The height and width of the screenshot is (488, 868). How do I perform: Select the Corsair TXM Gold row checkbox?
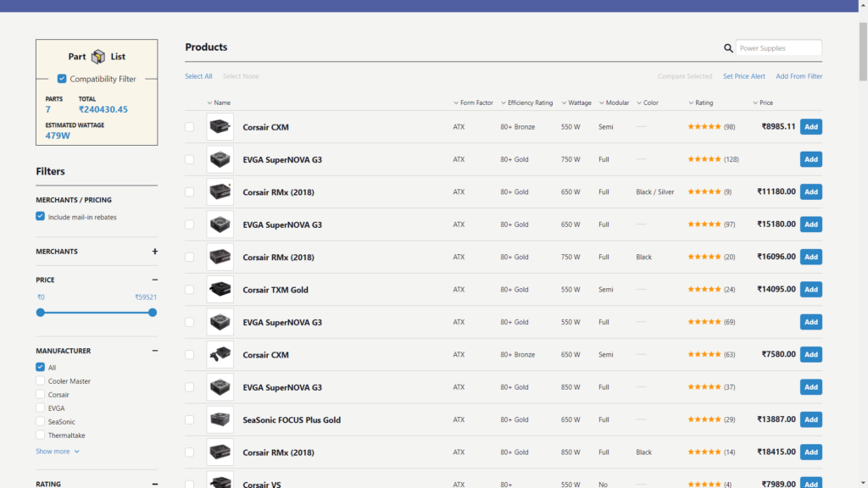tap(189, 290)
